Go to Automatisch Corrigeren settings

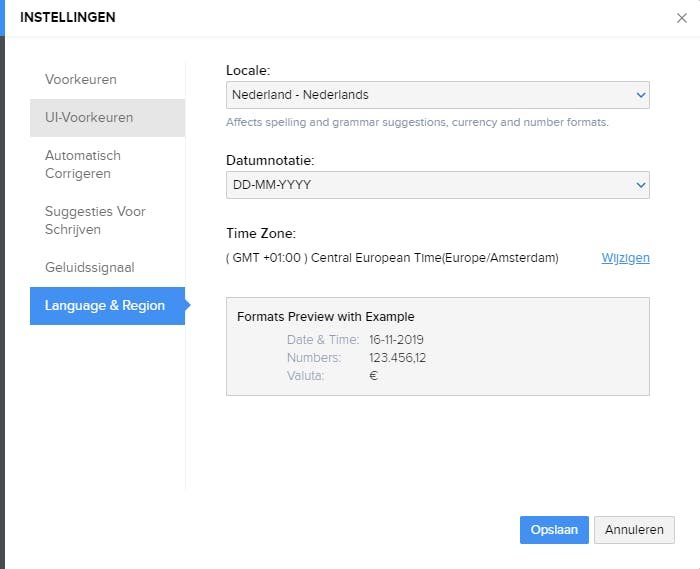pos(83,164)
